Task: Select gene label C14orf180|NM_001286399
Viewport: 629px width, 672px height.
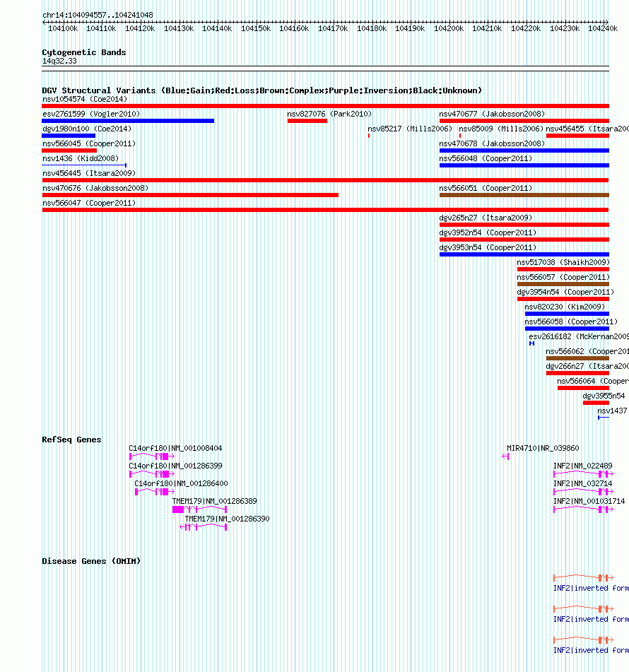Action: coord(175,466)
